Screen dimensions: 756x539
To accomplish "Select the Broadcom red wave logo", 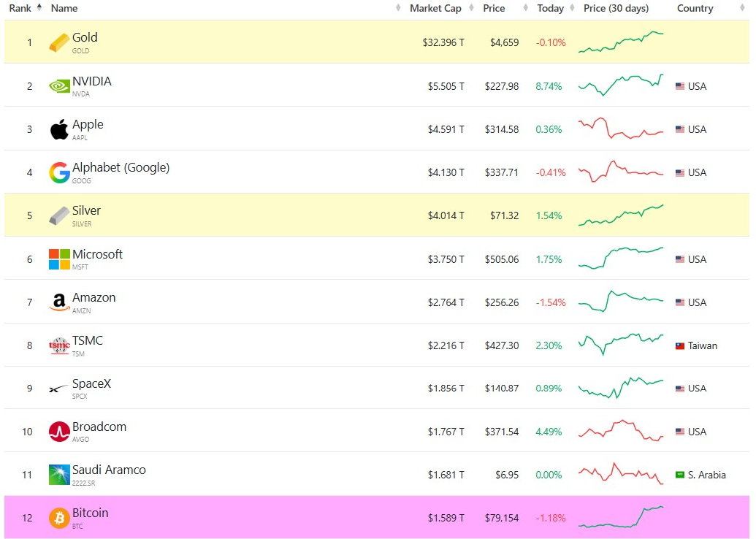I will pos(59,432).
